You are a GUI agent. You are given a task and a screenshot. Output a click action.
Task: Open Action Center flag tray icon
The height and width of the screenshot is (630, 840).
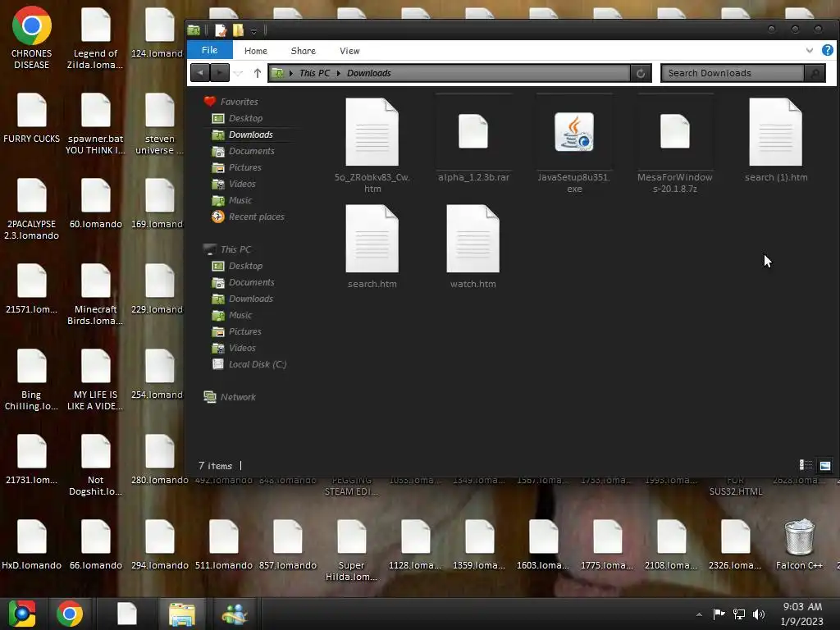click(x=719, y=614)
